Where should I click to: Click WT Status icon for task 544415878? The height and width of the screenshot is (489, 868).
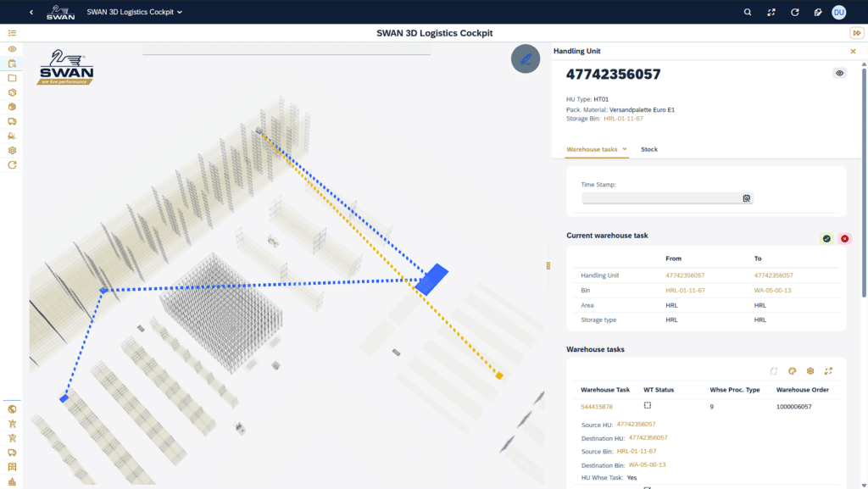coord(647,405)
